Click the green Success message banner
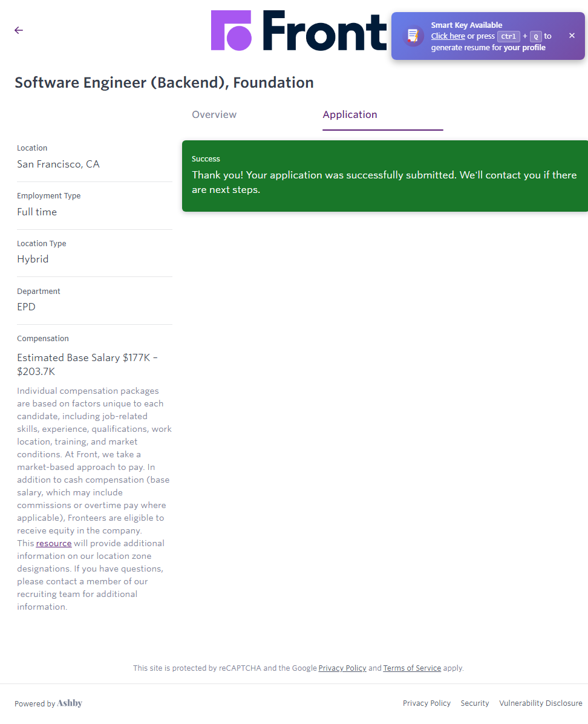This screenshot has width=588, height=724. (x=385, y=176)
